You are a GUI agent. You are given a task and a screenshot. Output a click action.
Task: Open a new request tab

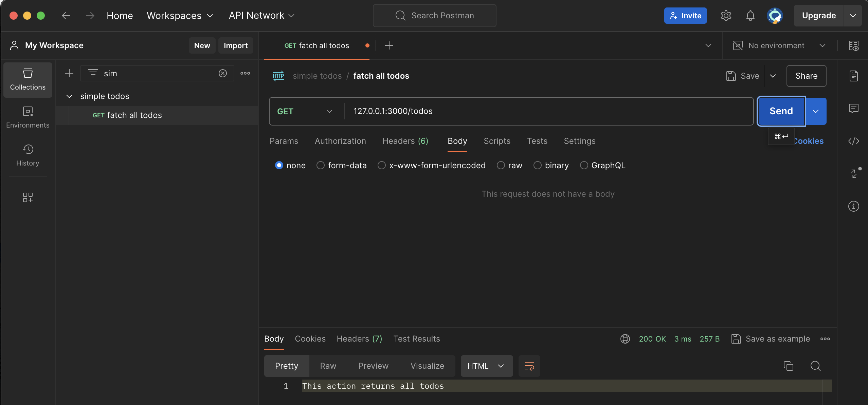coord(389,45)
